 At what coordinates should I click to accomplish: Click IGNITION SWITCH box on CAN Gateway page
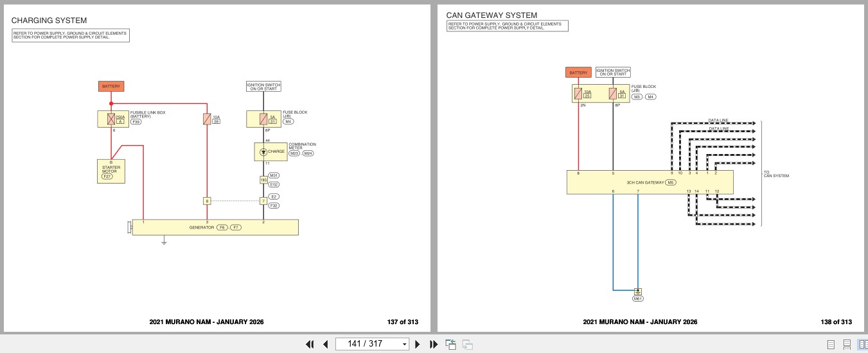(x=613, y=73)
